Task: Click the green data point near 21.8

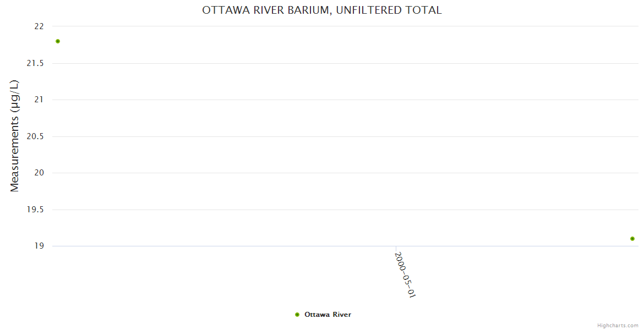Action: [x=58, y=41]
